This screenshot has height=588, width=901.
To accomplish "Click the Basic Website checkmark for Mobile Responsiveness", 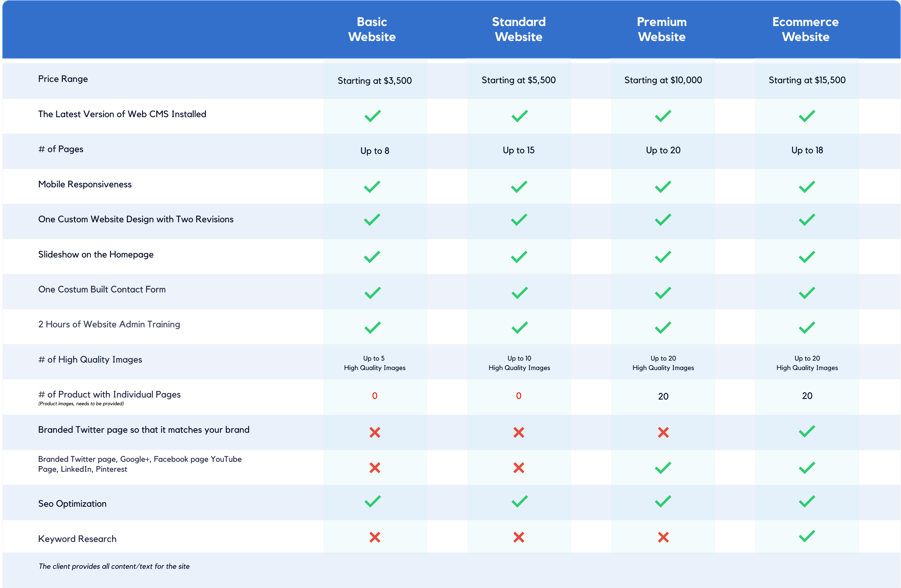I will click(x=372, y=187).
